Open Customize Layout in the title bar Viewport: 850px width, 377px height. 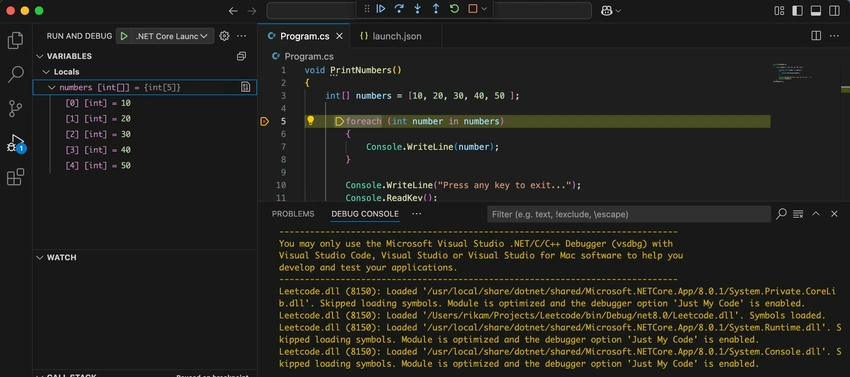[780, 10]
